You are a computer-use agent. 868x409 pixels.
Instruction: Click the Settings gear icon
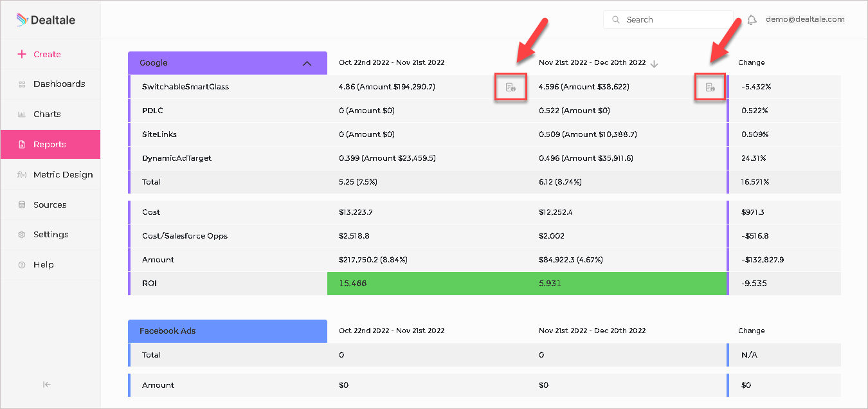coord(22,235)
